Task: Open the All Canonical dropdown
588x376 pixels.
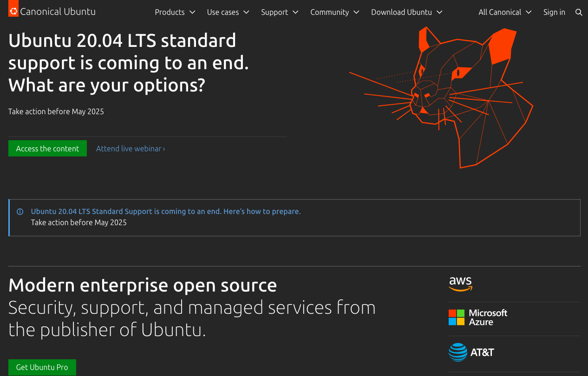Action: [505, 12]
